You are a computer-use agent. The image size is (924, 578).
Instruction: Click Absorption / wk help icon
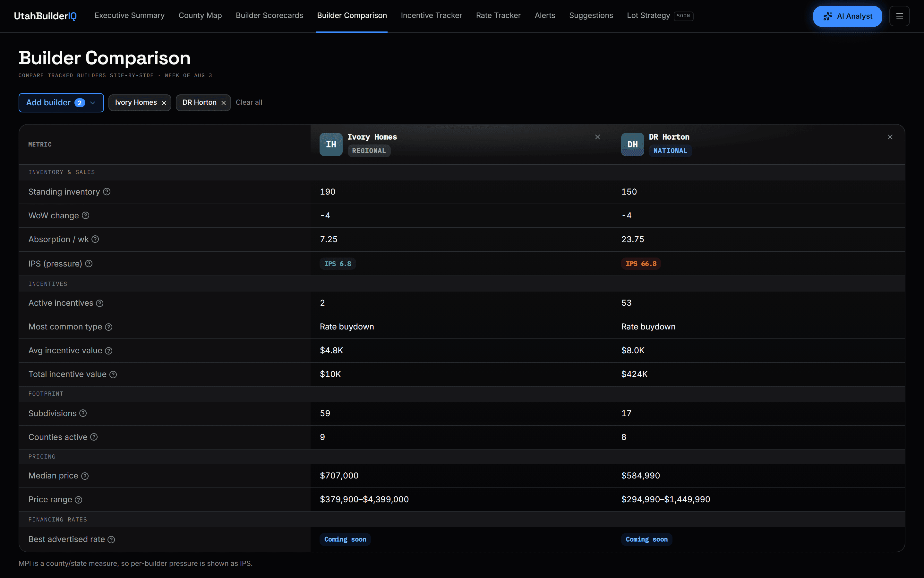pos(96,239)
